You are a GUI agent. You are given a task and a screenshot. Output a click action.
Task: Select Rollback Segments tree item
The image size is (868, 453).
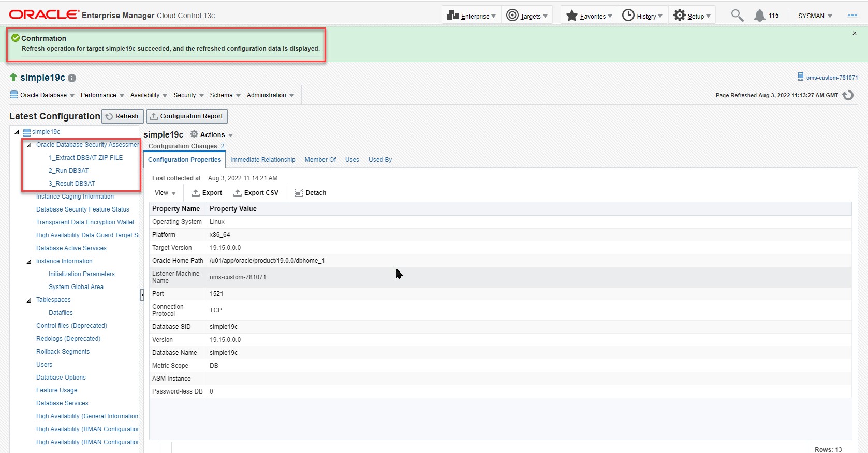[63, 352]
